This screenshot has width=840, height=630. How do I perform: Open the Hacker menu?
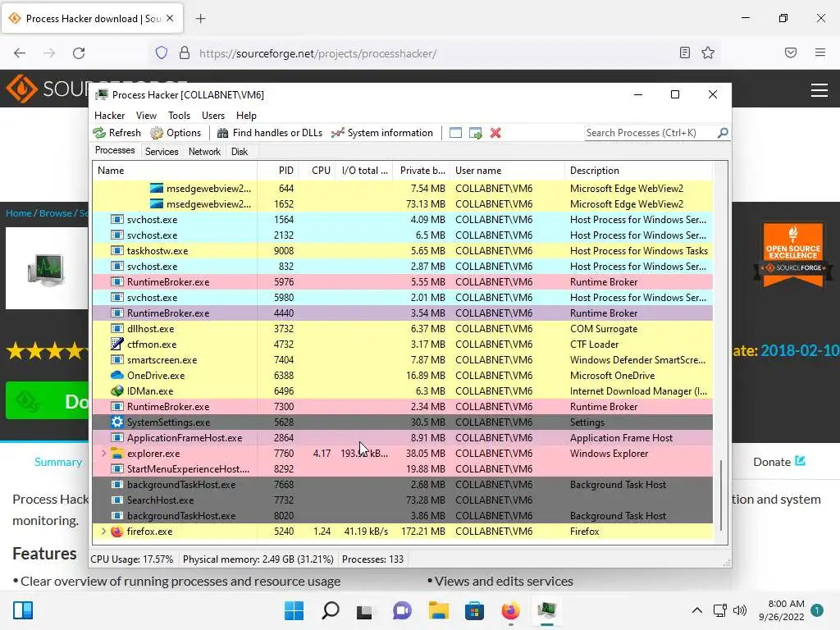[x=109, y=116]
